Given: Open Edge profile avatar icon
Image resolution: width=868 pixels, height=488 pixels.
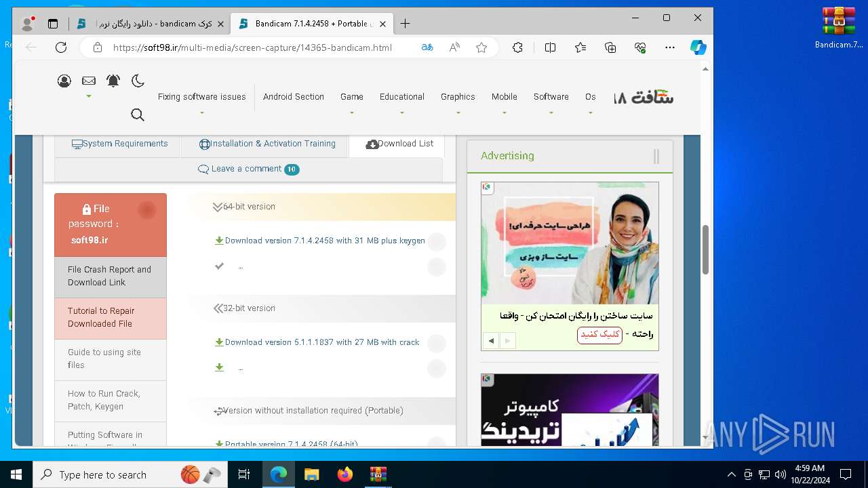Looking at the screenshot, I should coord(28,24).
